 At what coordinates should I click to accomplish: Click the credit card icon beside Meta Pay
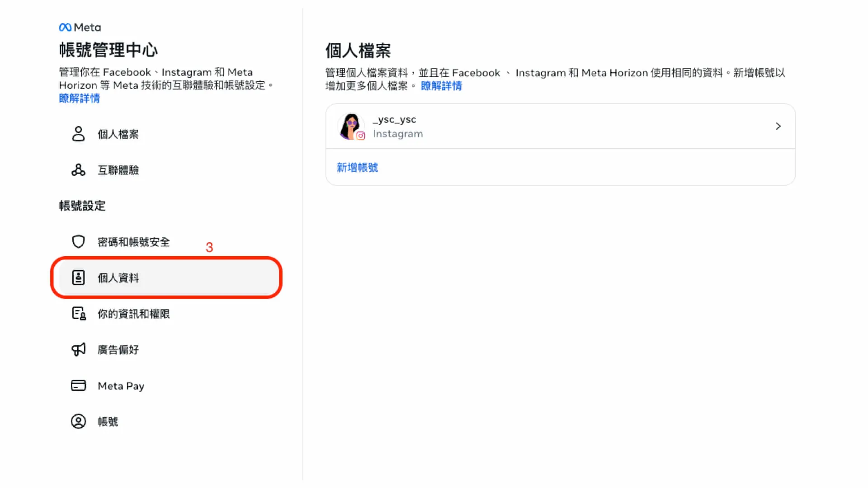pyautogui.click(x=78, y=385)
